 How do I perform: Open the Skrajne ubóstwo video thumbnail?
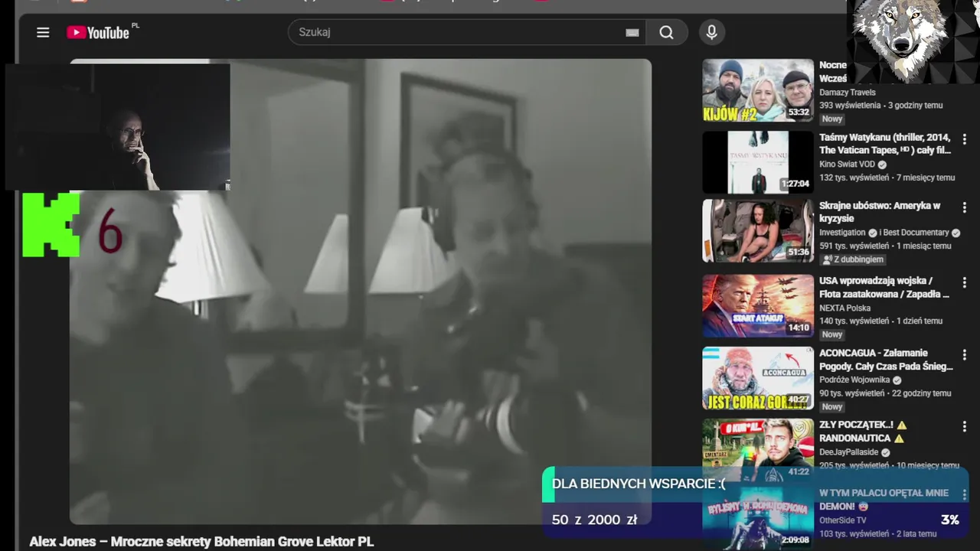[758, 231]
